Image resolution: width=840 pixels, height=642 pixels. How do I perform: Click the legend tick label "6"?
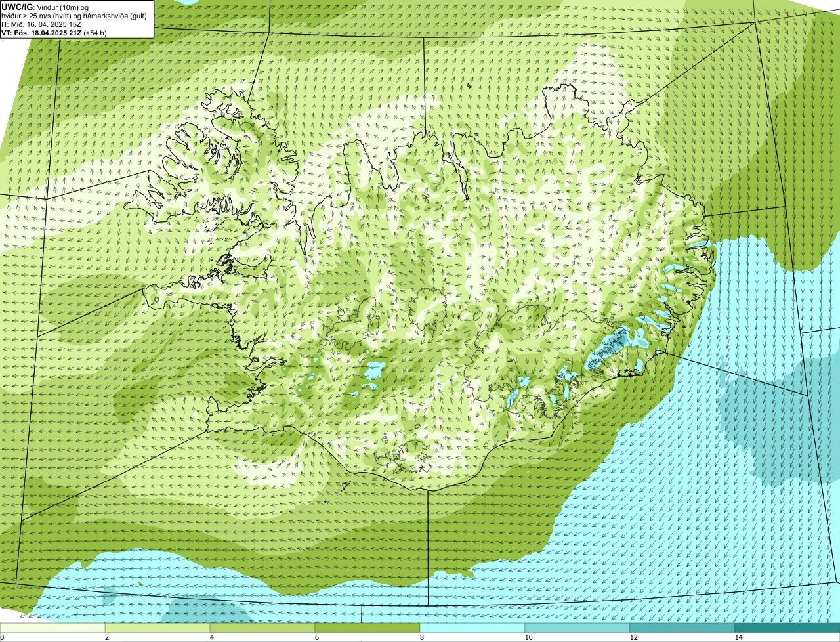(316, 637)
